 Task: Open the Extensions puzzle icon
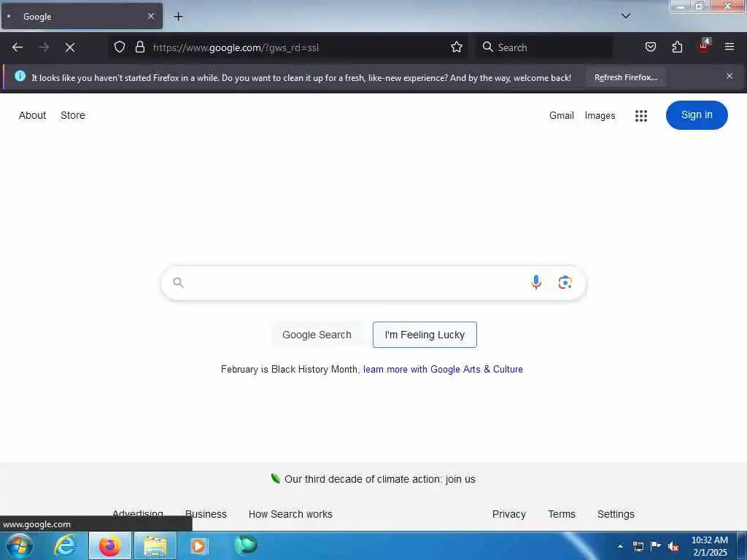coord(677,47)
